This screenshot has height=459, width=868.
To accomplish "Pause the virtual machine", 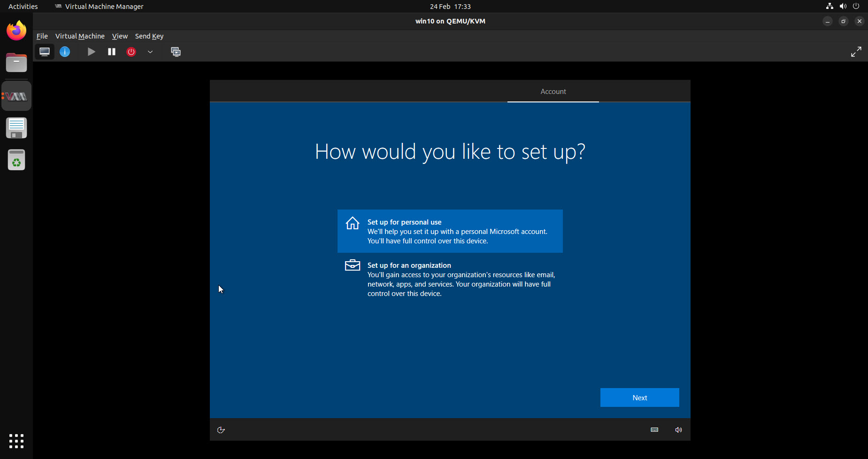I will [112, 52].
